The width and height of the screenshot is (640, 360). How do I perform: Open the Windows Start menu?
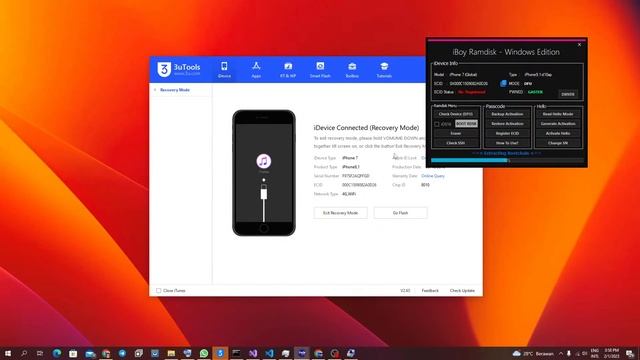click(8, 353)
